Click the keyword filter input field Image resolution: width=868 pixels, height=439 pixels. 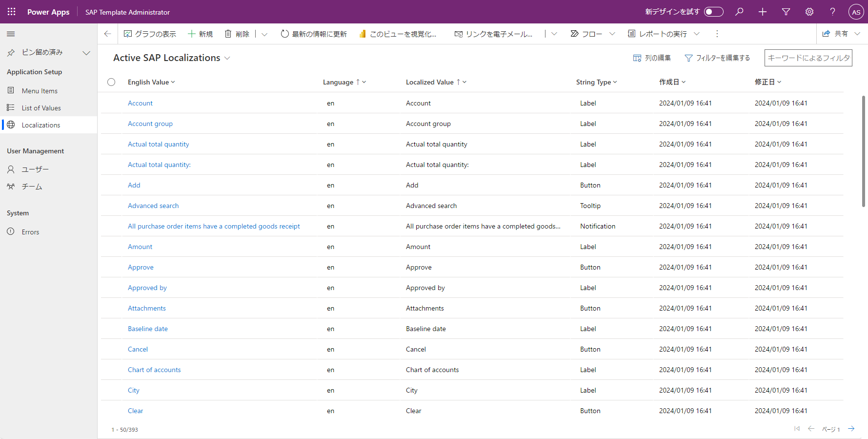point(808,58)
